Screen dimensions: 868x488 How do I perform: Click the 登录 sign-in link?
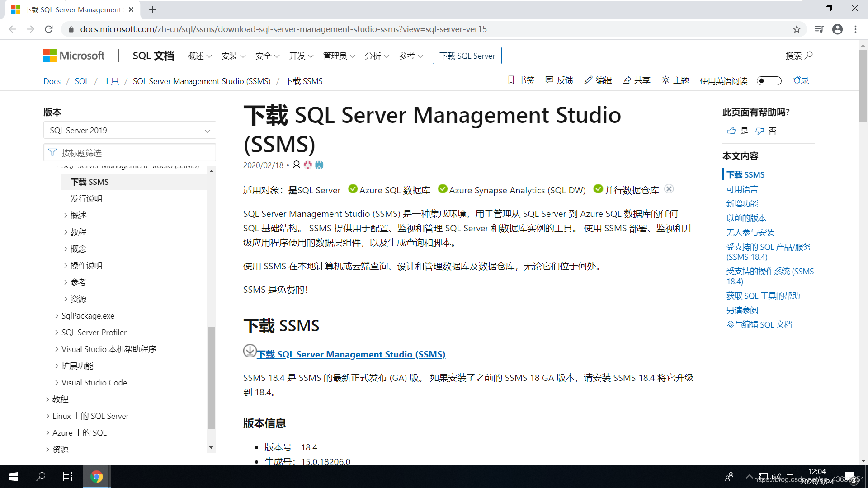801,80
